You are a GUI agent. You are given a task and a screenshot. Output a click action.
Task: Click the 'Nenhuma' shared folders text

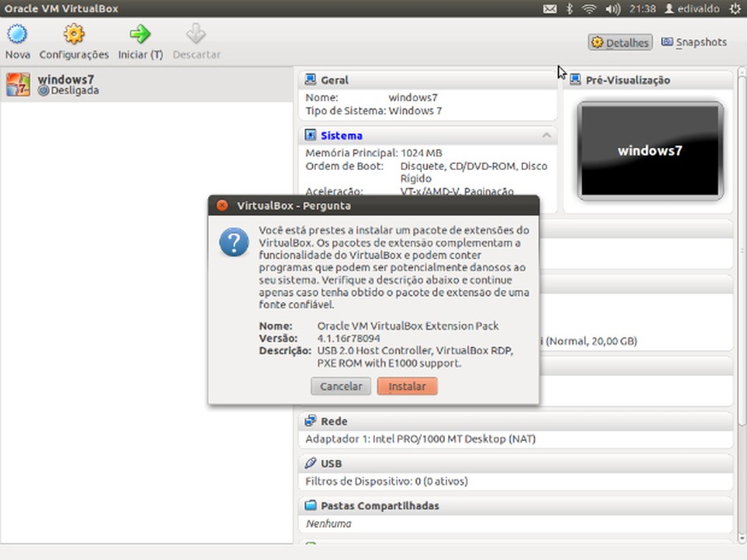point(329,524)
